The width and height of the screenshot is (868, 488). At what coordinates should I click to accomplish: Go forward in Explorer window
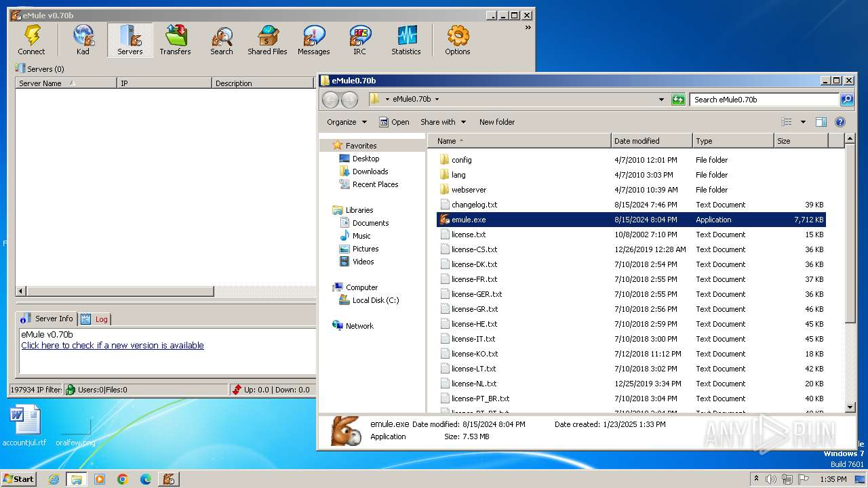tap(349, 100)
